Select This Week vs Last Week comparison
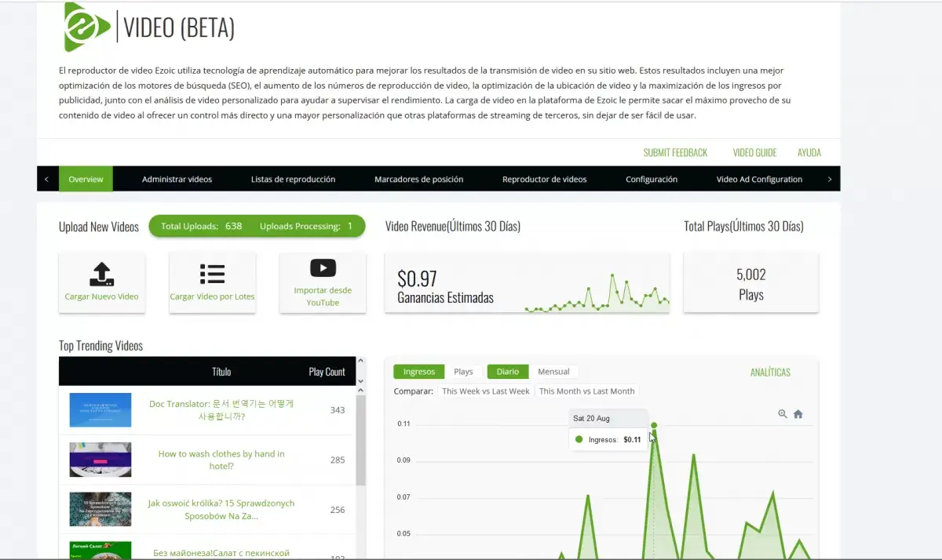This screenshot has width=942, height=560. click(485, 391)
